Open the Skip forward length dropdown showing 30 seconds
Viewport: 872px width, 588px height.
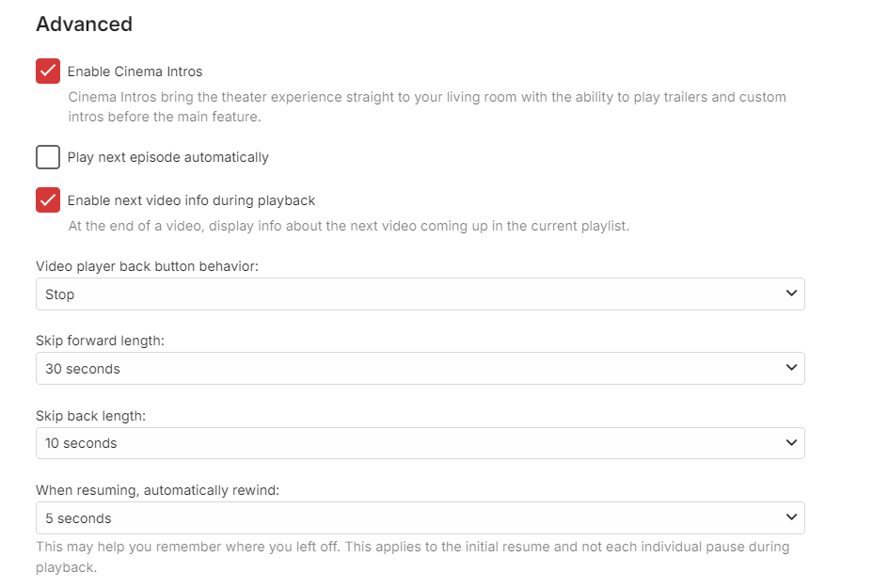coord(420,368)
